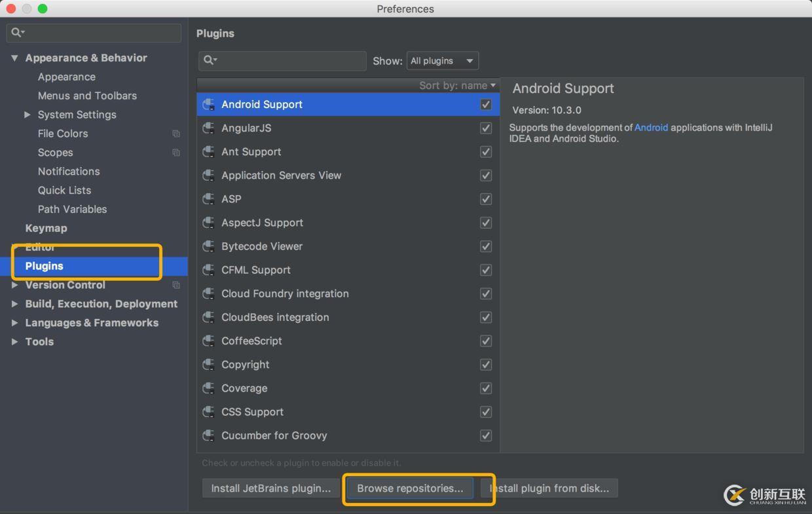Disable the CoffeeScript plugin checkbox
Viewport: 812px width, 514px height.
coord(486,340)
